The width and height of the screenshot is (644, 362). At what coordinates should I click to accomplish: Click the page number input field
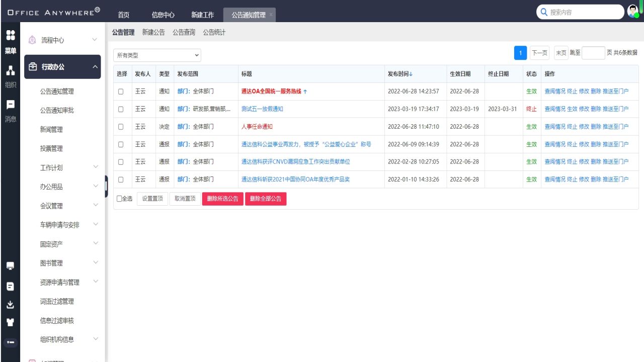tap(593, 52)
